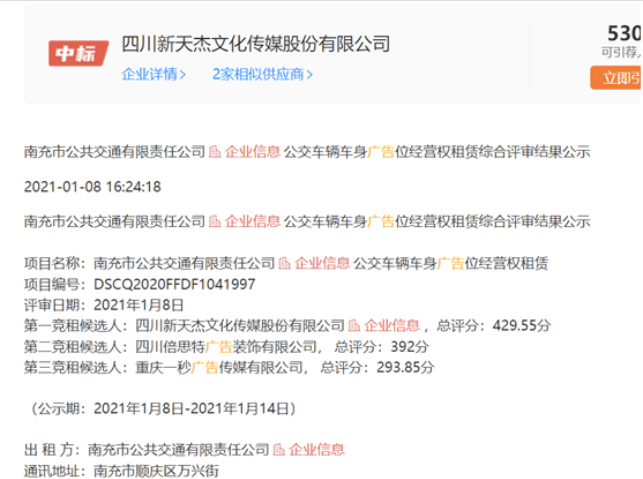Click company title 四川新天杰文化传媒股份有限公司
This screenshot has height=479, width=643.
click(x=256, y=44)
